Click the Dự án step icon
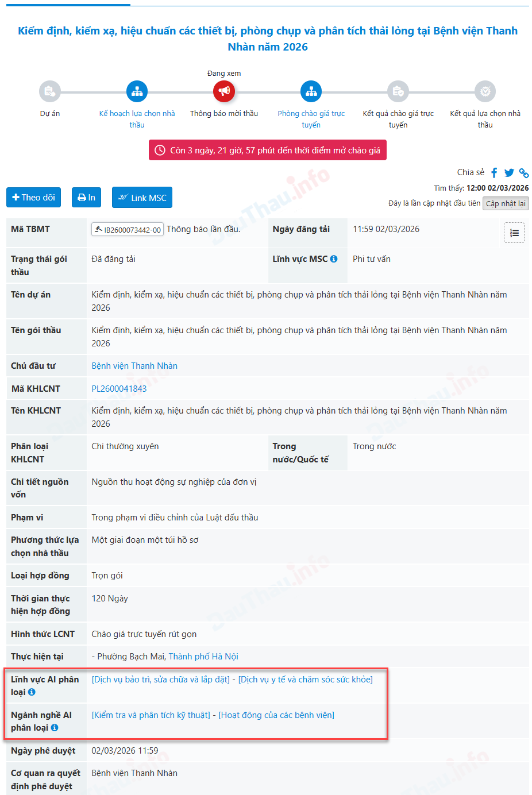This screenshot has width=532, height=795. coord(49,91)
